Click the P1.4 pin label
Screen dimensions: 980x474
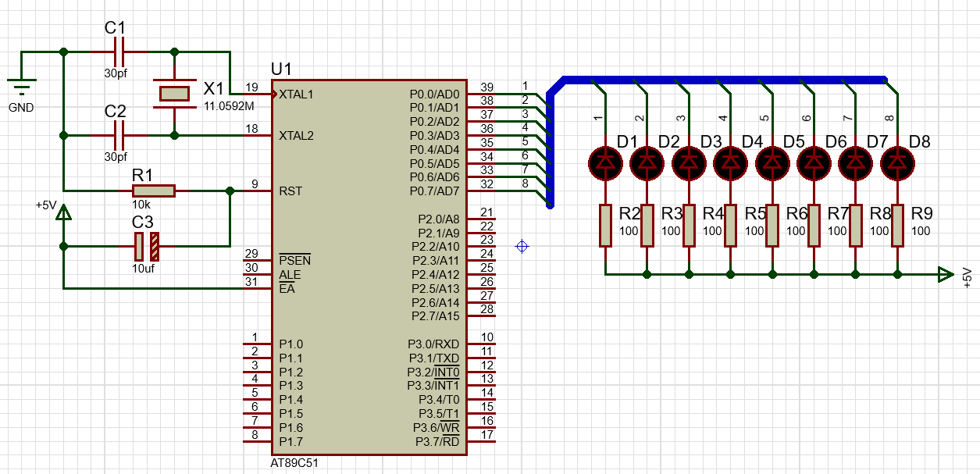click(290, 400)
